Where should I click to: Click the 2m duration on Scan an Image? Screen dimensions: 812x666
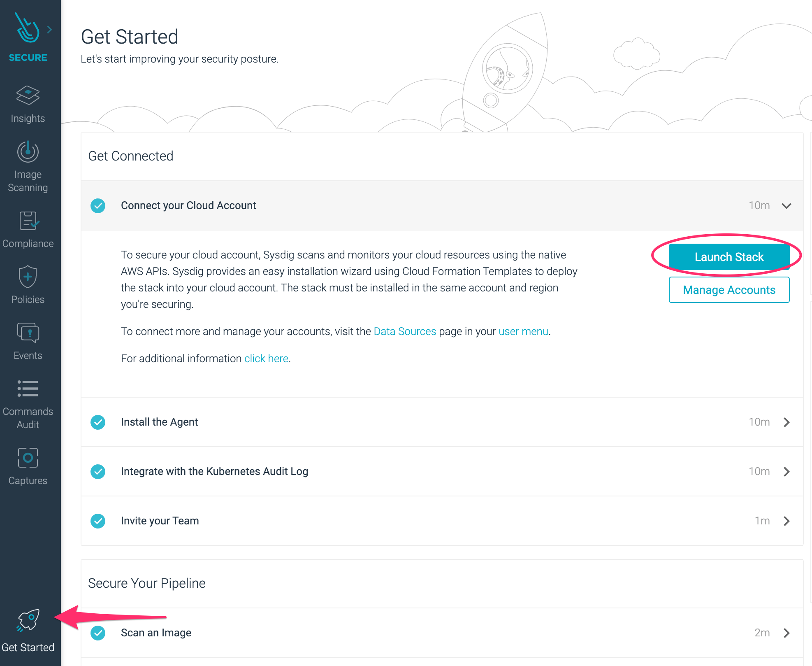(762, 633)
